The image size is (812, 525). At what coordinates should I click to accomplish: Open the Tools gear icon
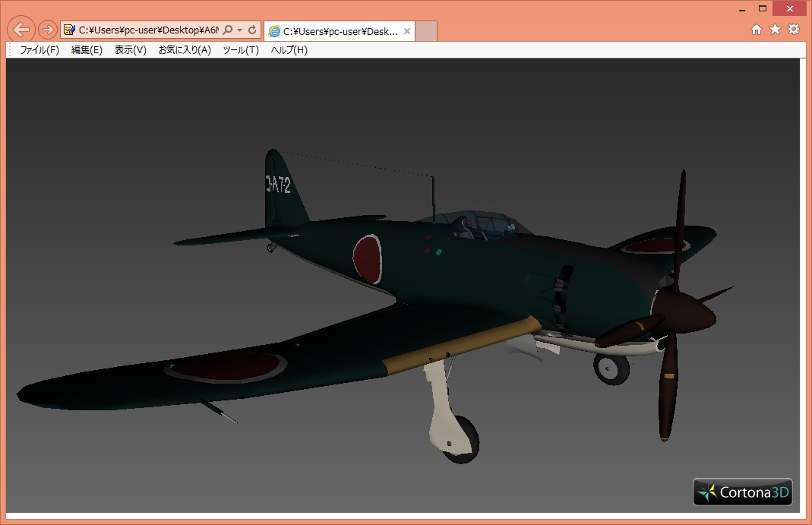click(x=794, y=30)
